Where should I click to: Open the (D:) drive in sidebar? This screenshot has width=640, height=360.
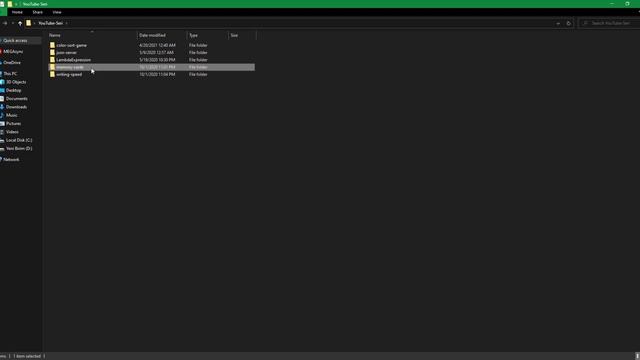[x=19, y=149]
